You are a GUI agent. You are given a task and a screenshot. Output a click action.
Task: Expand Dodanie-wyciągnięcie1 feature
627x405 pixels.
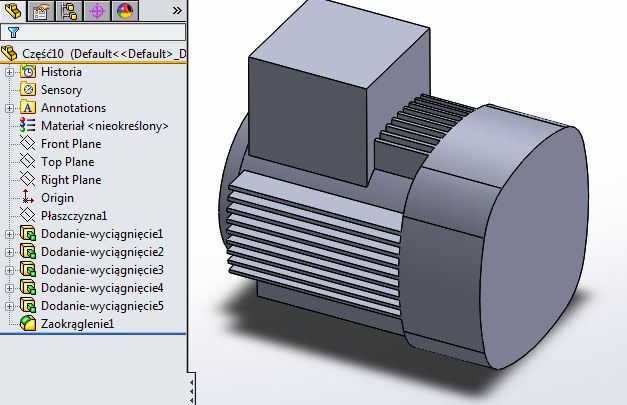click(x=9, y=234)
